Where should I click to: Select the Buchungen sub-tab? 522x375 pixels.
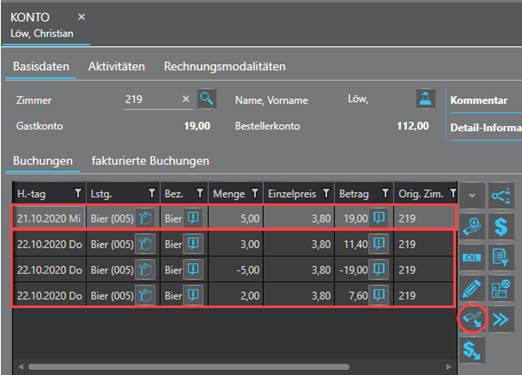(43, 161)
